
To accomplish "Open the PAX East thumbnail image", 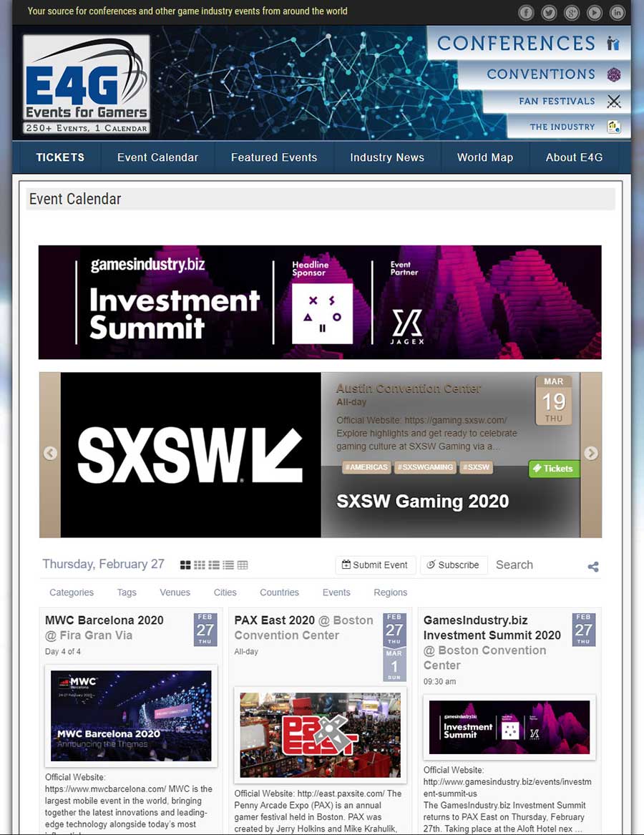I will click(320, 735).
